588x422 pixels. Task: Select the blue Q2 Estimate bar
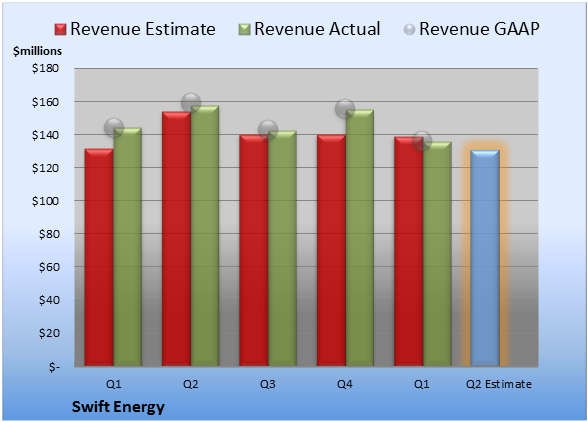click(x=485, y=258)
